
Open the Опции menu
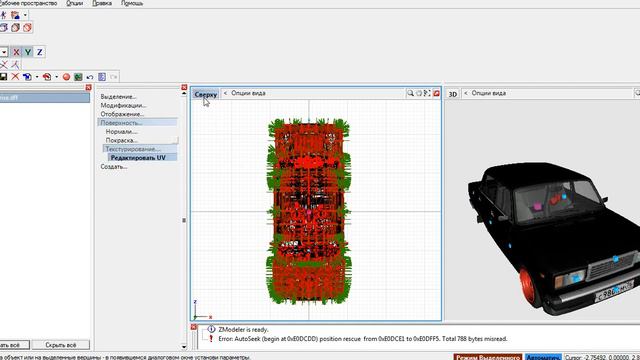[x=75, y=3]
